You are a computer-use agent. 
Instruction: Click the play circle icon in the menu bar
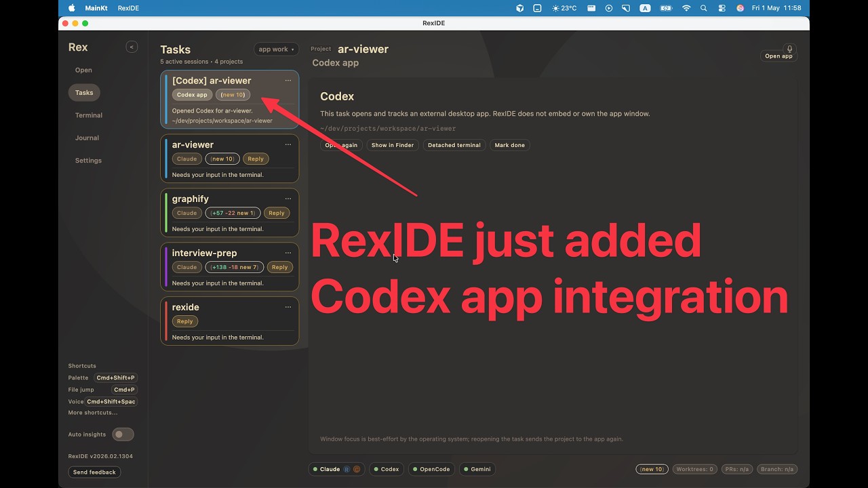609,8
